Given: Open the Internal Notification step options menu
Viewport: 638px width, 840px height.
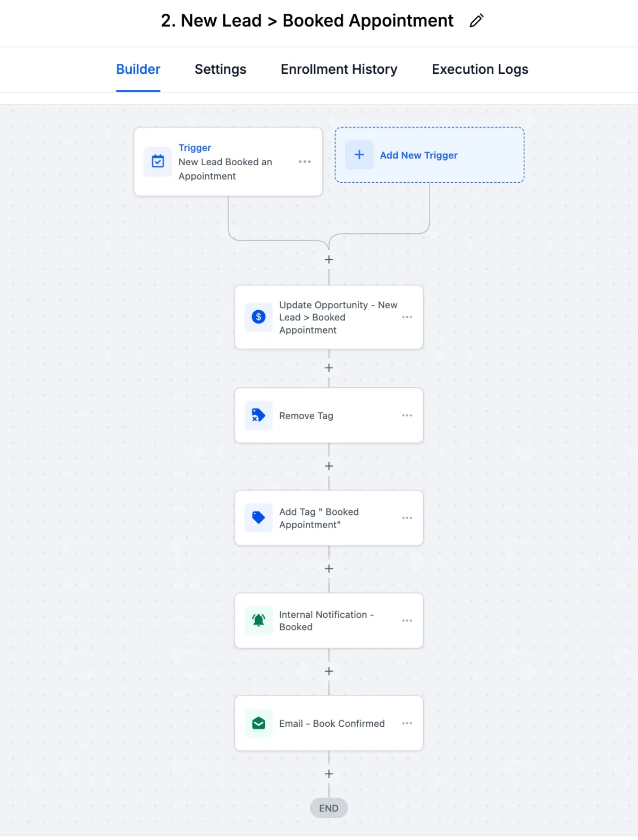Looking at the screenshot, I should 407,621.
